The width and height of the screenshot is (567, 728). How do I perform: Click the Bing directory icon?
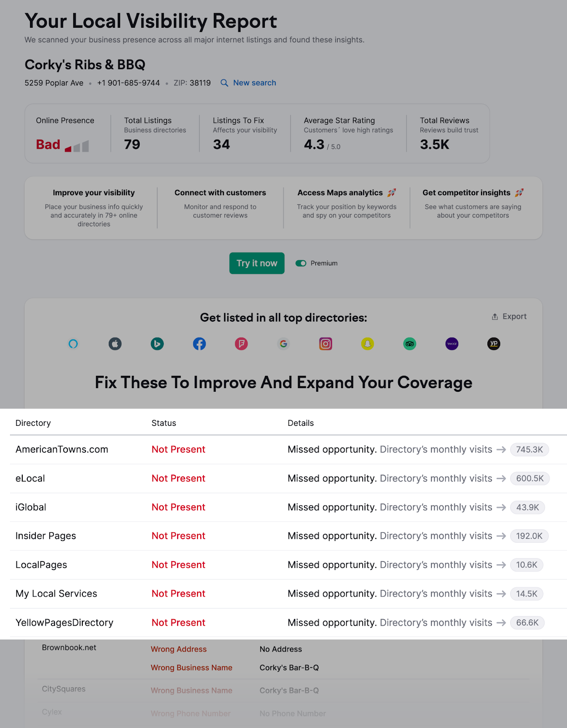tap(157, 344)
